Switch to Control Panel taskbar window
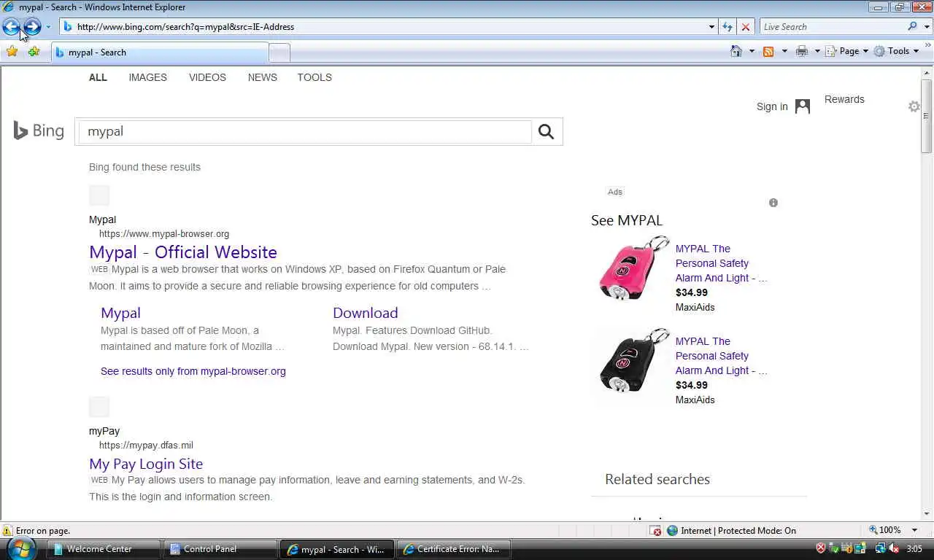 [x=221, y=549]
